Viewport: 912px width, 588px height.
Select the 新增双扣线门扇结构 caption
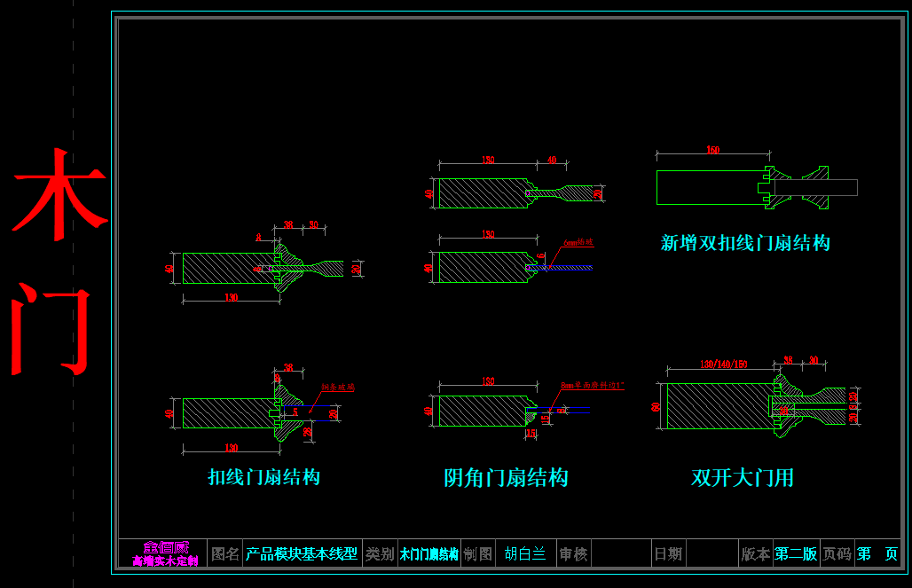(745, 243)
